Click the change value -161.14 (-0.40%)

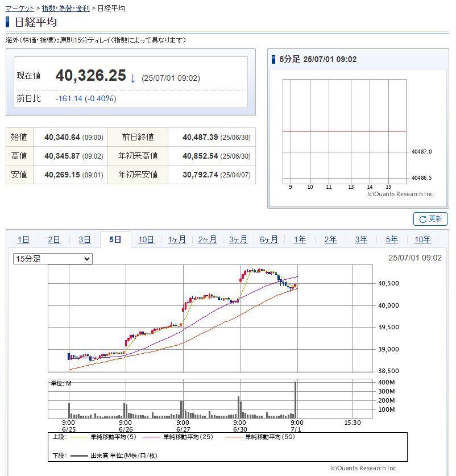[x=86, y=98]
